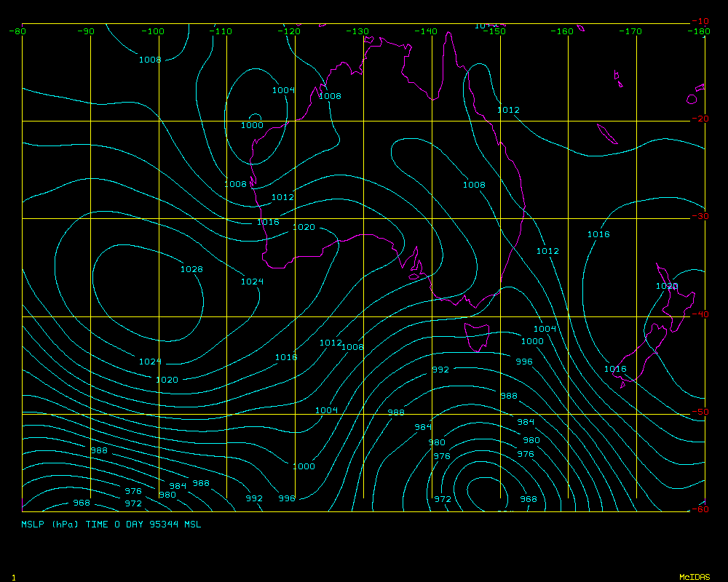This screenshot has height=582, width=728.
Task: Select the DAY 95344 text in caption
Action: (x=158, y=524)
